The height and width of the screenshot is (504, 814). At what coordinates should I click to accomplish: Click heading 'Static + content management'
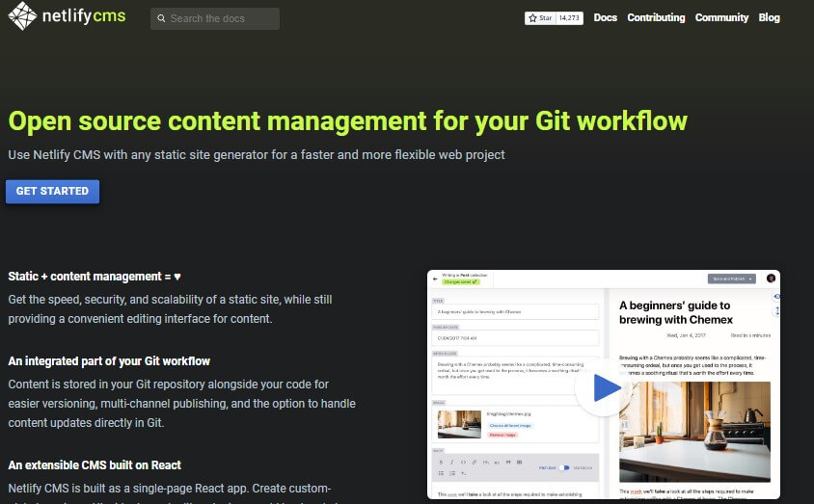(95, 277)
